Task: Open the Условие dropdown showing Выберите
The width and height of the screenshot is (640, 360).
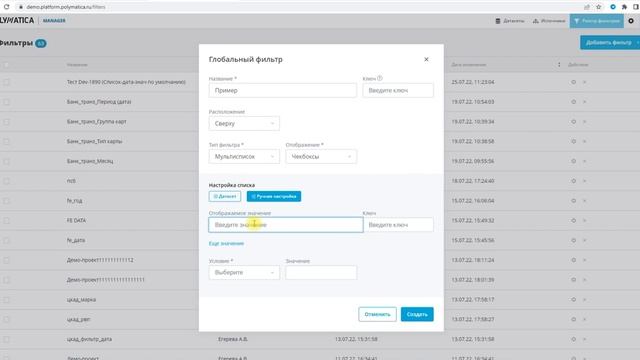Action: [x=244, y=272]
